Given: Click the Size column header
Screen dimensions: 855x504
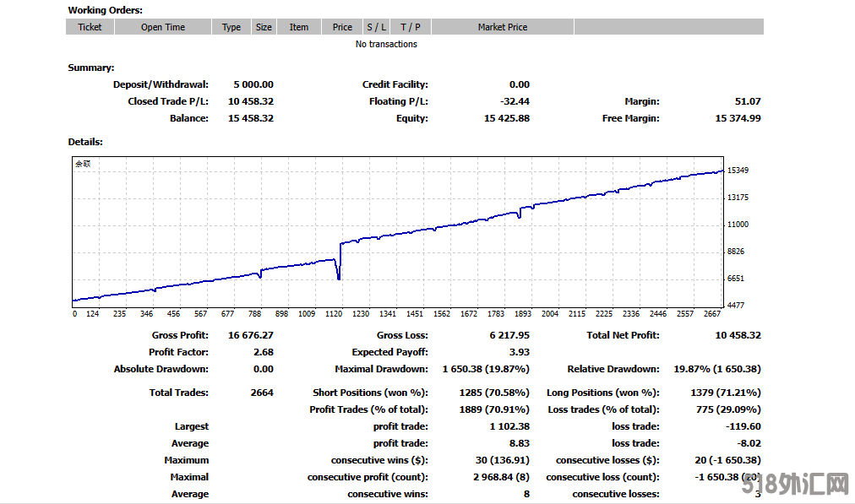Looking at the screenshot, I should (264, 27).
